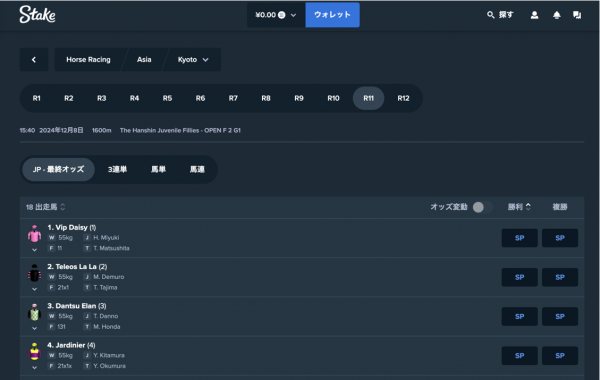Select race R7 tab

233,98
